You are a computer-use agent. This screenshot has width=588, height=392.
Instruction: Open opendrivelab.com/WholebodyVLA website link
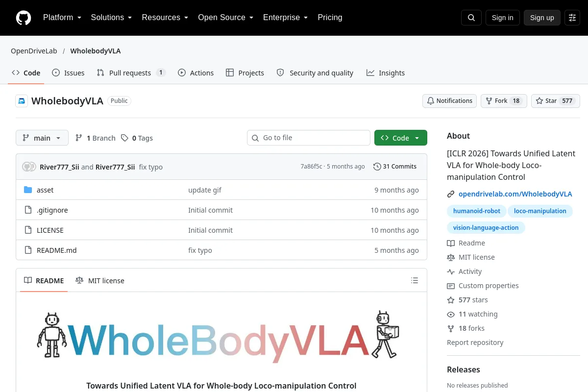(x=515, y=194)
